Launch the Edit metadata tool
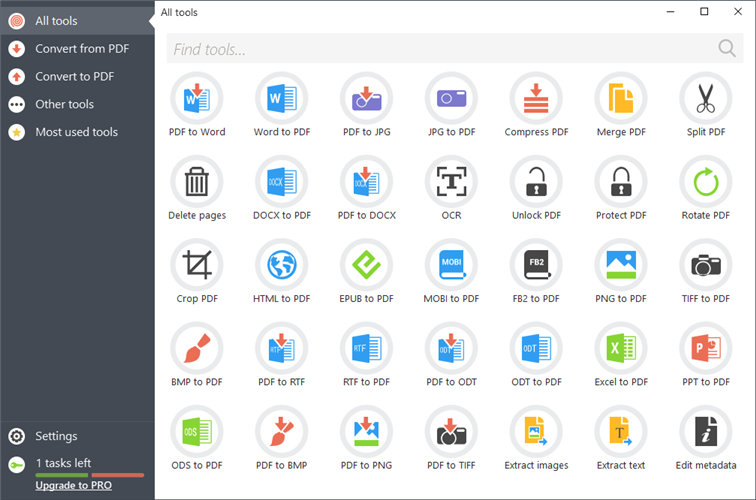The height and width of the screenshot is (500, 756). click(706, 432)
